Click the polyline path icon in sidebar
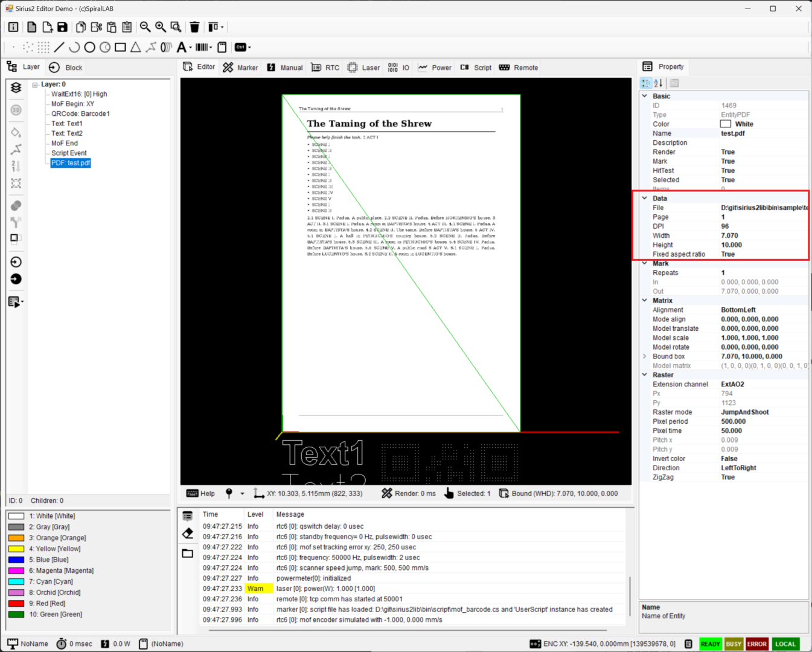Viewport: 812px width, 652px height. coord(16,149)
